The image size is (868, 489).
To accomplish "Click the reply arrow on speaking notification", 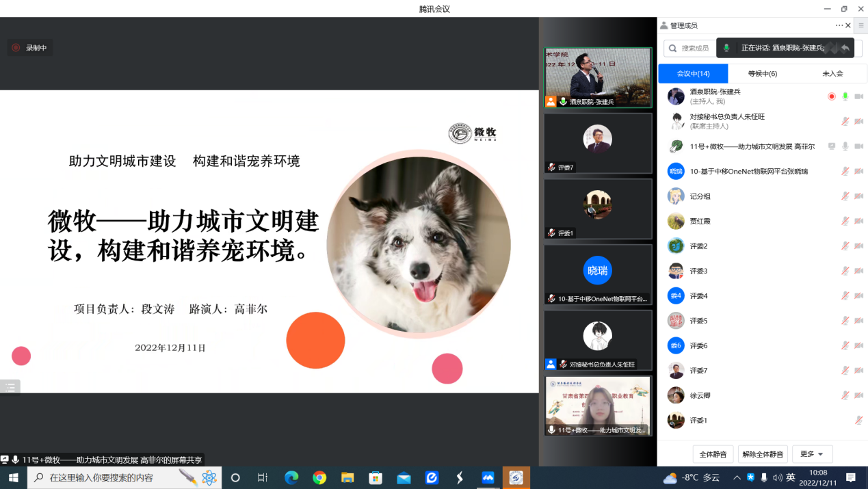I will pyautogui.click(x=845, y=48).
